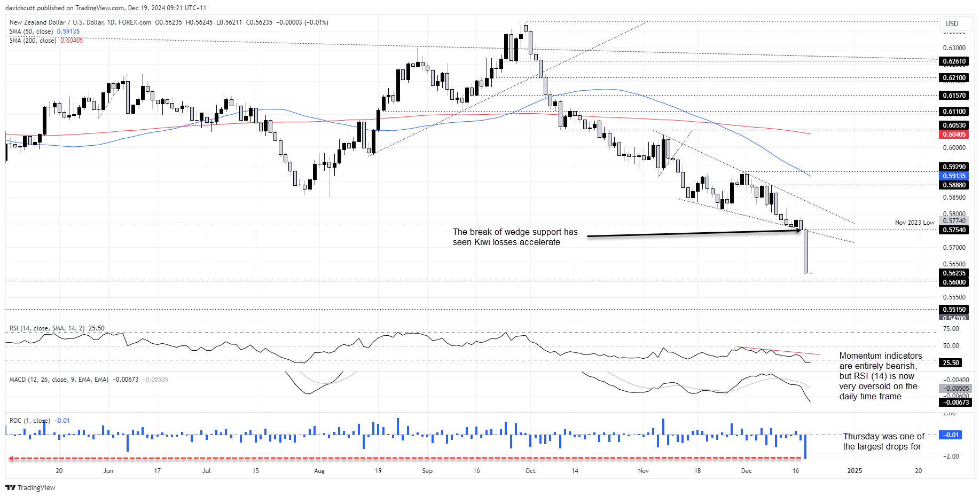Click the MACD (12, 26, close, 9, EMA, EMA) legend

coord(59,380)
